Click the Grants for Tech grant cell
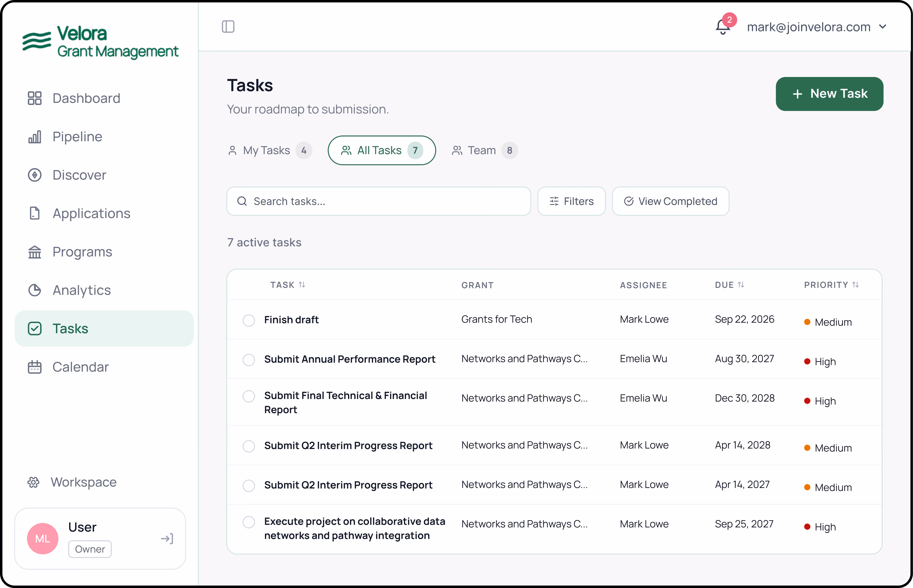 (x=497, y=319)
